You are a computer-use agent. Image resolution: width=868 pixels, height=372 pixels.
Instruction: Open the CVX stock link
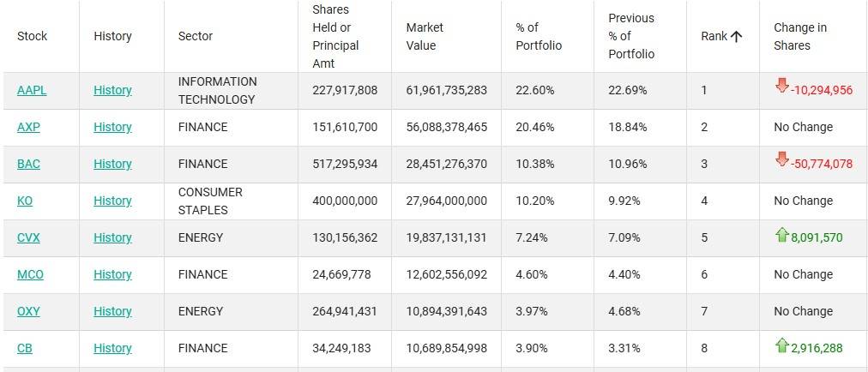coord(28,237)
